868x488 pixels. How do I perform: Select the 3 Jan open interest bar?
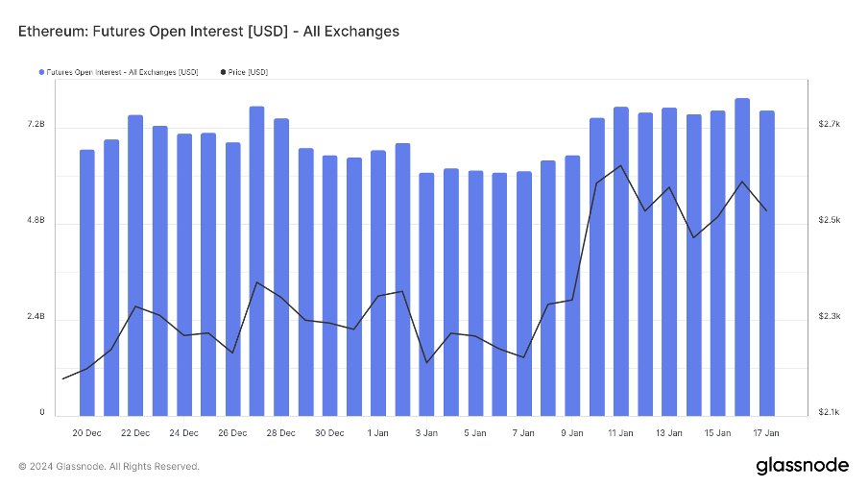click(x=426, y=294)
